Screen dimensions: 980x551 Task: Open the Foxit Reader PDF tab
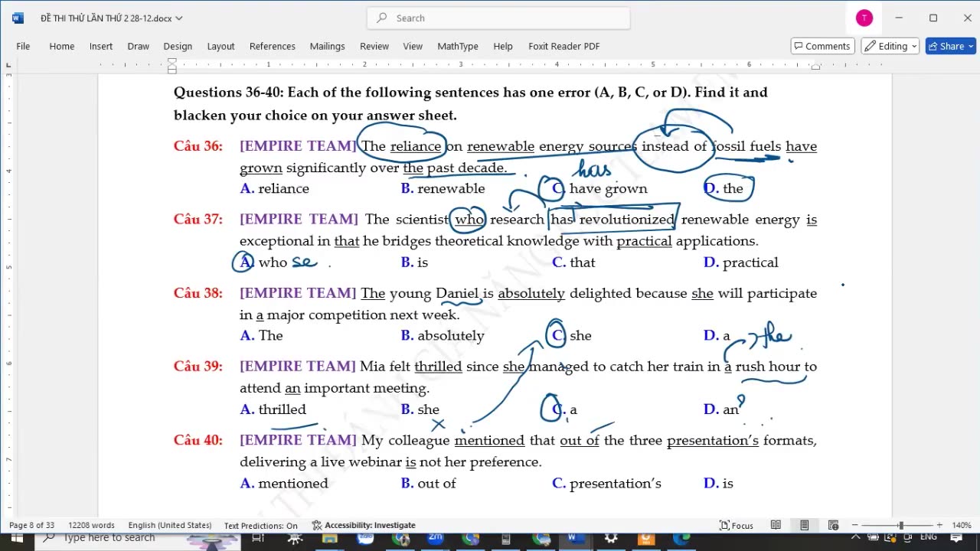tap(564, 46)
